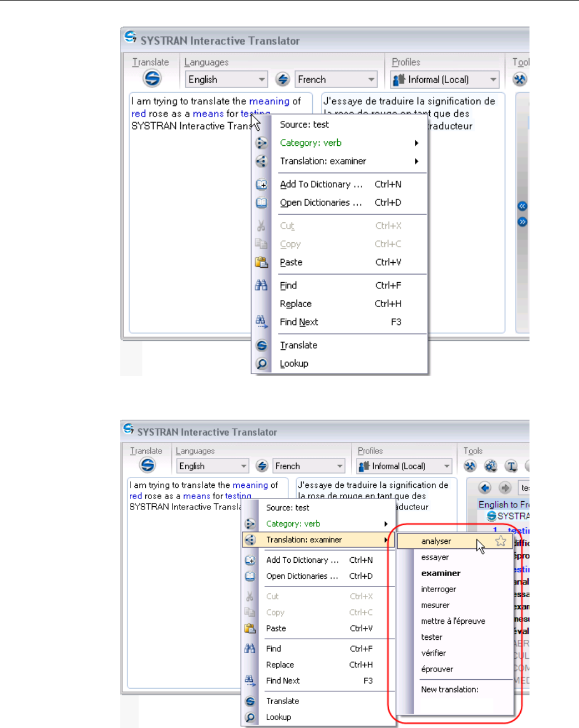The width and height of the screenshot is (579, 728).
Task: Expand Translation: examiner submenu in upper menu
Action: [349, 161]
